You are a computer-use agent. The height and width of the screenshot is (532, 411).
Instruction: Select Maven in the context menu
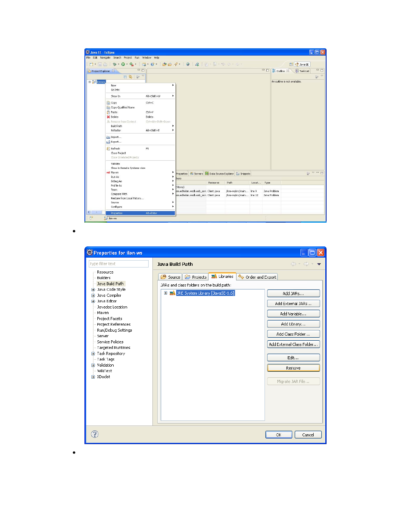tap(140, 172)
